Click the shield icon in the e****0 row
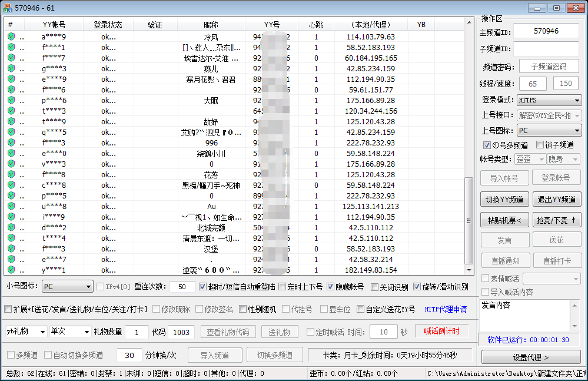Viewport: 588px width, 381px height. tap(11, 153)
